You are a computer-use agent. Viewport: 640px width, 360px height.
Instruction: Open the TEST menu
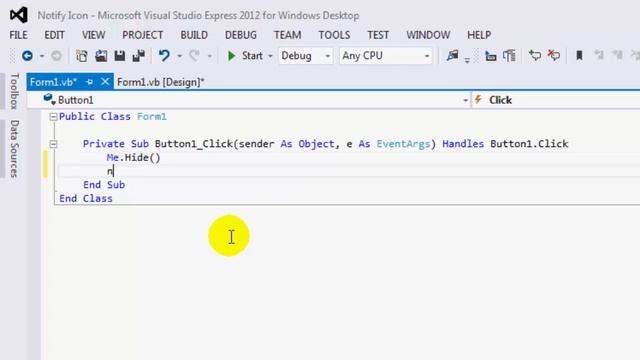(378, 35)
